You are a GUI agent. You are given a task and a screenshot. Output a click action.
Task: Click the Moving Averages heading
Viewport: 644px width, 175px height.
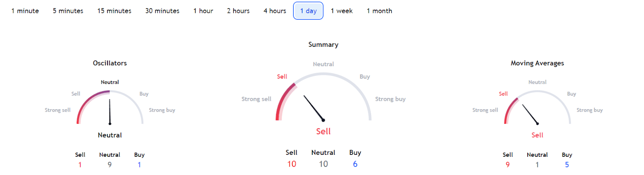[537, 63]
